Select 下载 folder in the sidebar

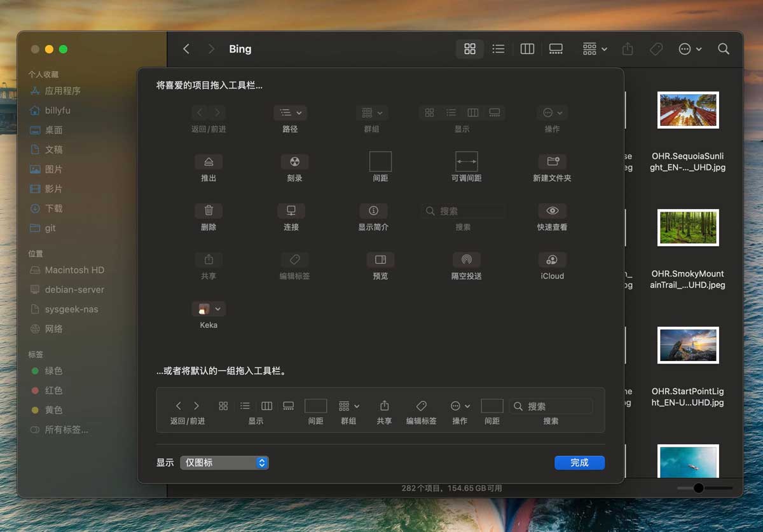tap(53, 208)
